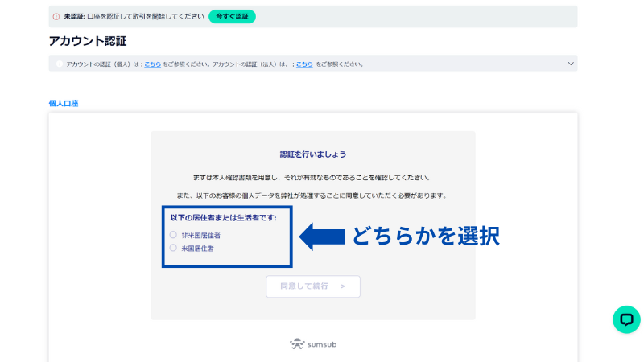
Task: Click the 認証を行いましょう heading text
Action: click(x=313, y=154)
